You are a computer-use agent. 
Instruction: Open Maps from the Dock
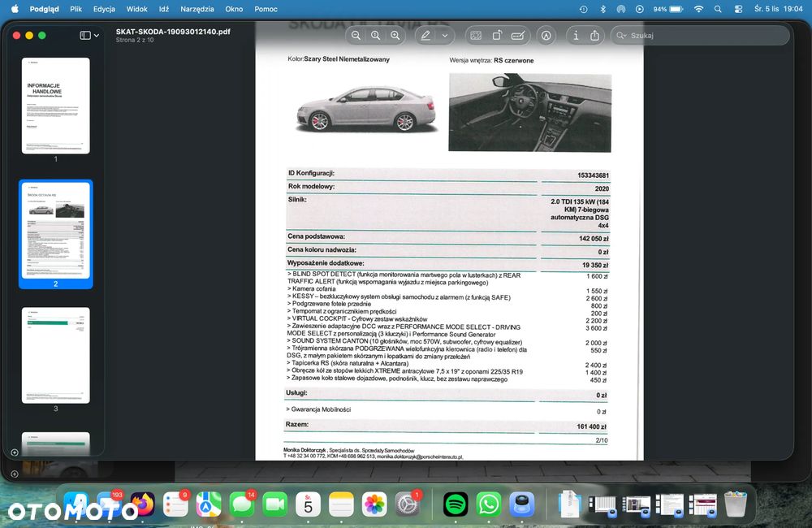point(209,504)
